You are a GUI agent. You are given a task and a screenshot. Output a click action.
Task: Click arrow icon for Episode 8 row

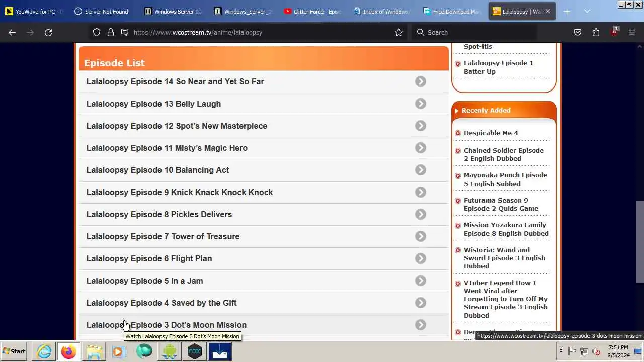(x=421, y=214)
